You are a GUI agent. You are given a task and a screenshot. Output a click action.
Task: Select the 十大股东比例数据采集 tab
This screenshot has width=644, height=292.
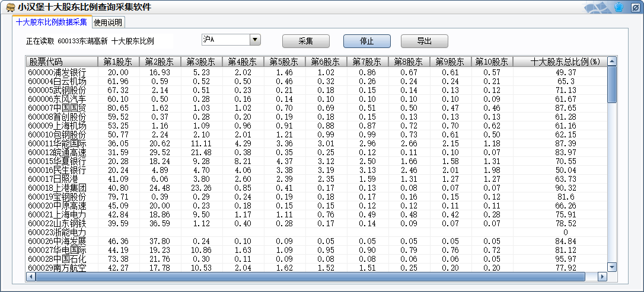(52, 23)
